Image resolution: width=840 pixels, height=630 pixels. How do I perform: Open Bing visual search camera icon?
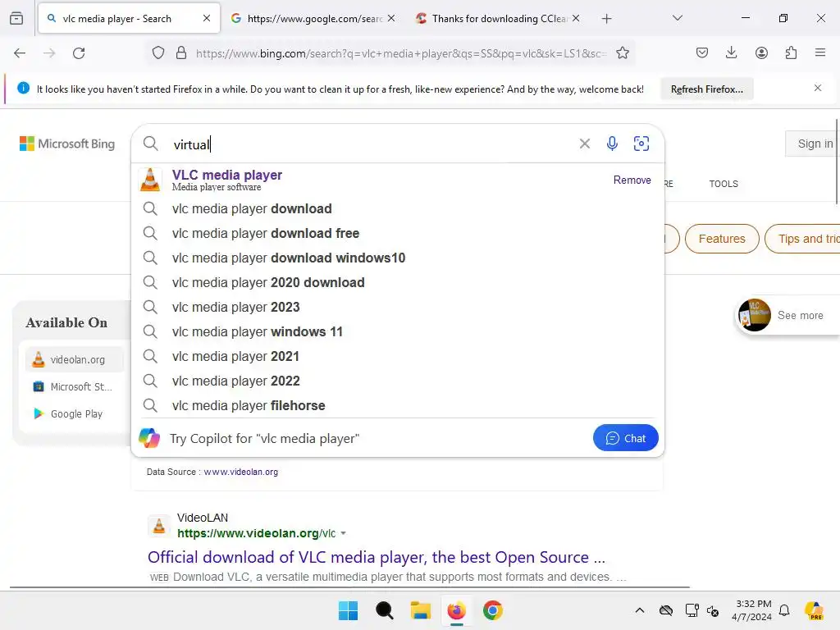click(x=641, y=144)
